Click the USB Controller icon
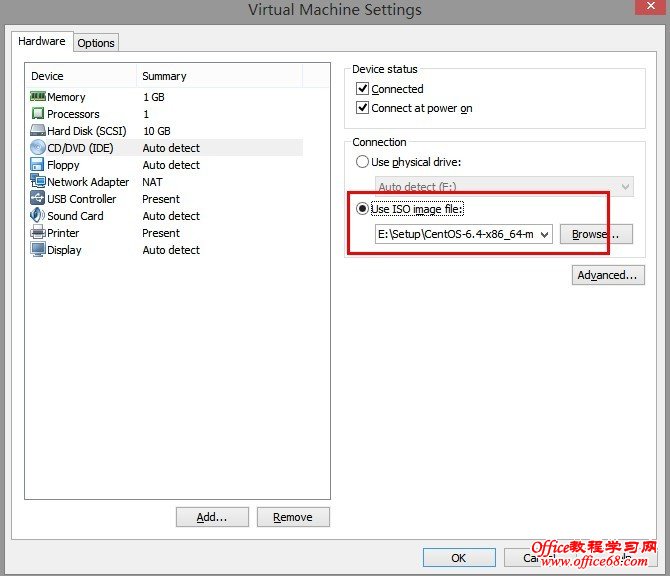670x576 pixels. (38, 198)
